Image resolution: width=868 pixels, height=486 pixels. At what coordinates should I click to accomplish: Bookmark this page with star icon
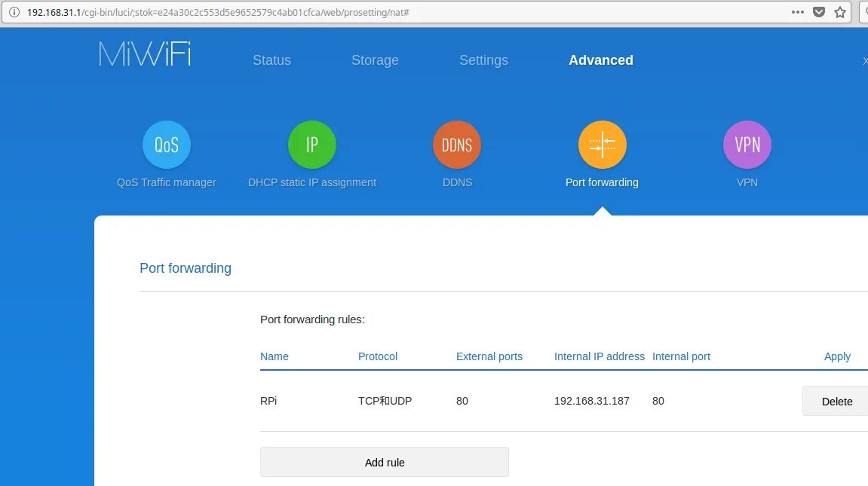[x=840, y=12]
